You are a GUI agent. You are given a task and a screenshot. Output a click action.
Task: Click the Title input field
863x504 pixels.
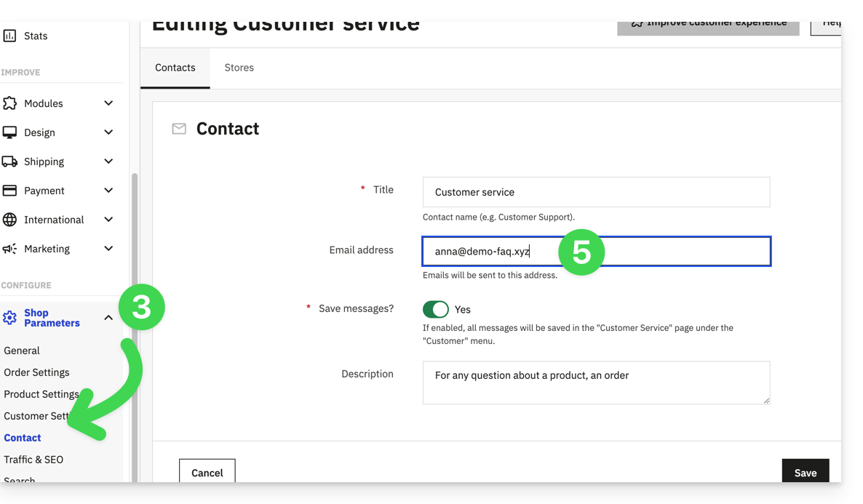pyautogui.click(x=596, y=192)
